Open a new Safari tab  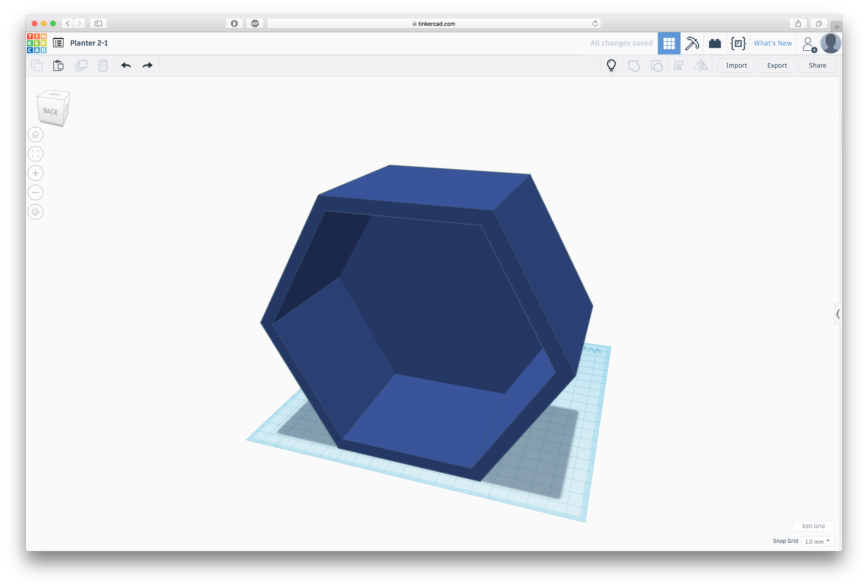836,27
